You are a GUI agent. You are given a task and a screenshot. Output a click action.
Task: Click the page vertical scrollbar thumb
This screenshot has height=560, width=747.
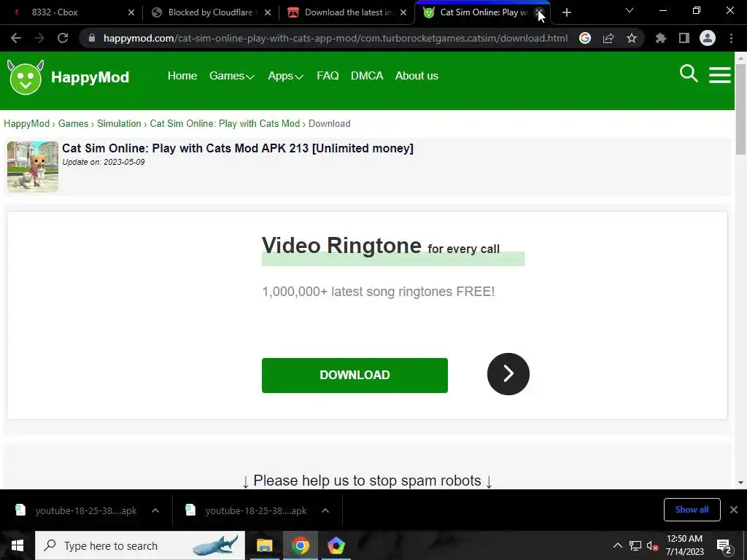[x=740, y=109]
